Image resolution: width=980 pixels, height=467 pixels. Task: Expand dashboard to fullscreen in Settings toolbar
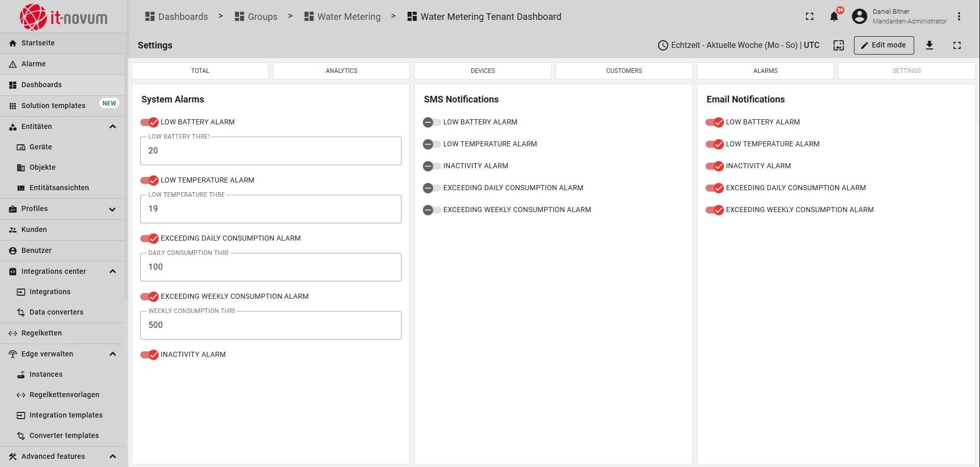click(x=957, y=45)
